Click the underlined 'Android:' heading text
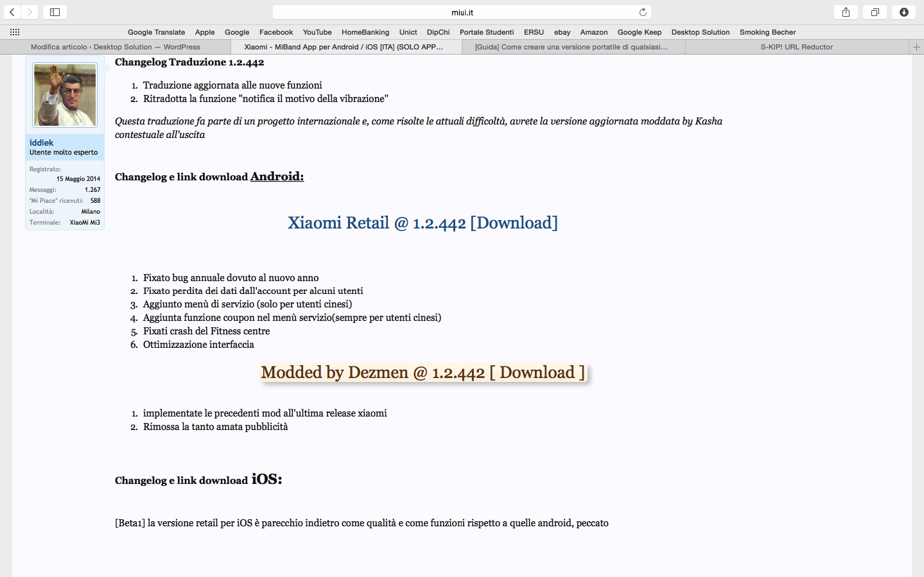The width and height of the screenshot is (924, 577). [x=277, y=176]
